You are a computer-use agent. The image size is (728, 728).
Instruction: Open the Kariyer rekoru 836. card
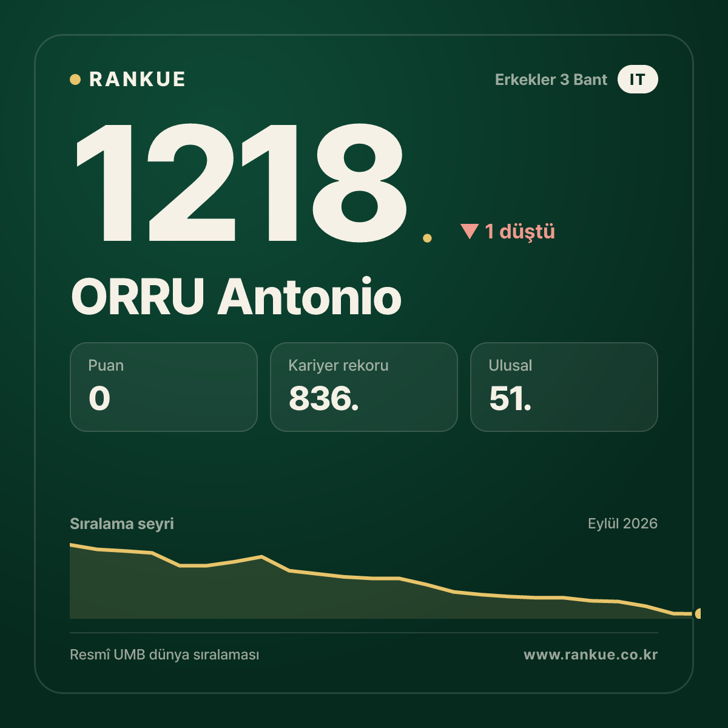point(364,387)
